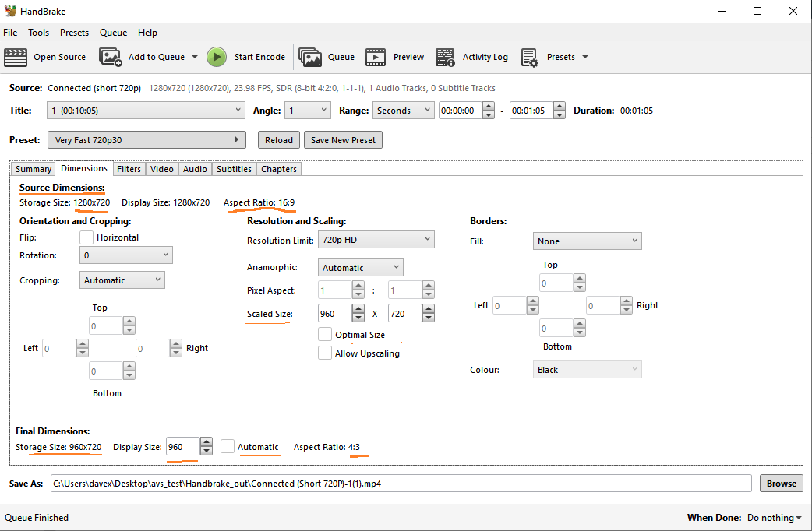
Task: Open the Activity Log icon
Action: (x=445, y=57)
